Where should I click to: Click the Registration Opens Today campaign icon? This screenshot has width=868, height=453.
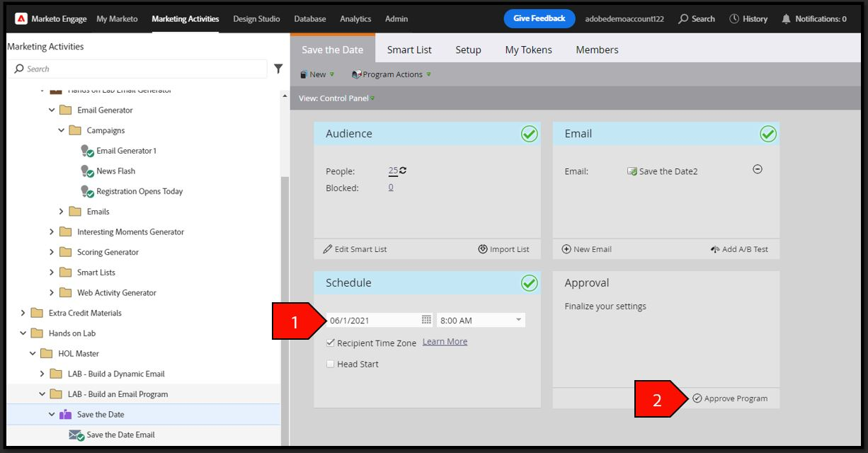pos(87,192)
